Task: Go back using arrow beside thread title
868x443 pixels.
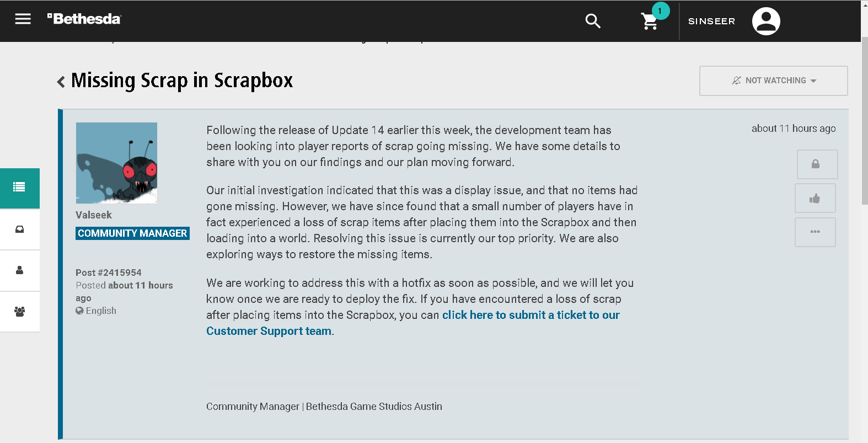Action: coord(61,82)
